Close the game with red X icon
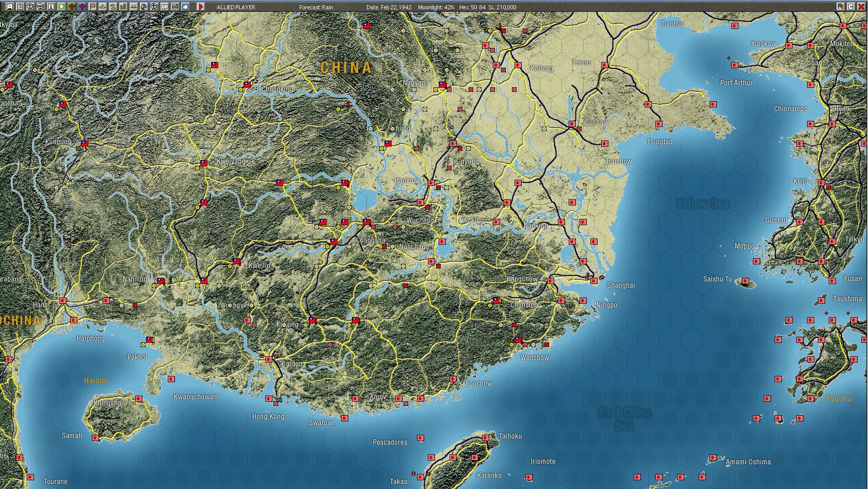The image size is (868, 489). [x=861, y=7]
